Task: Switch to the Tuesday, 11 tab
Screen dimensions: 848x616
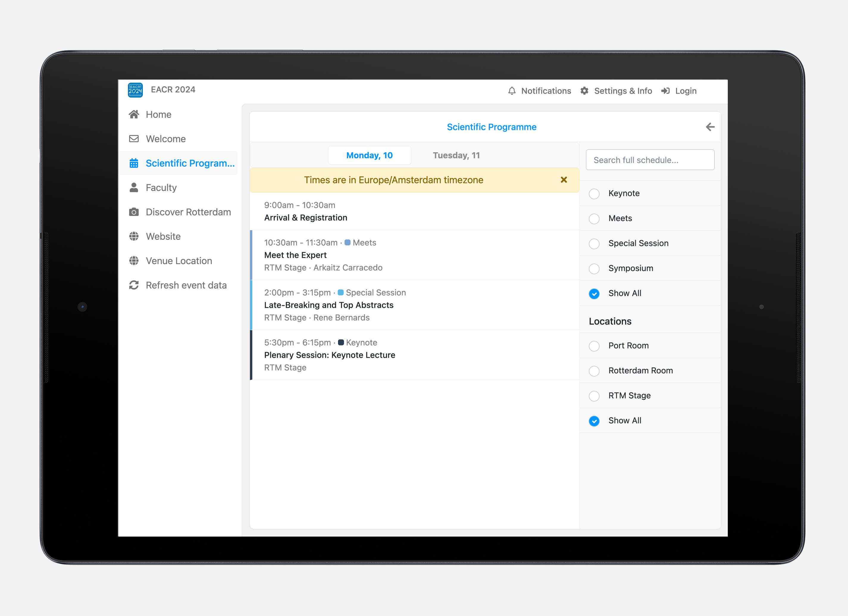Action: (456, 156)
